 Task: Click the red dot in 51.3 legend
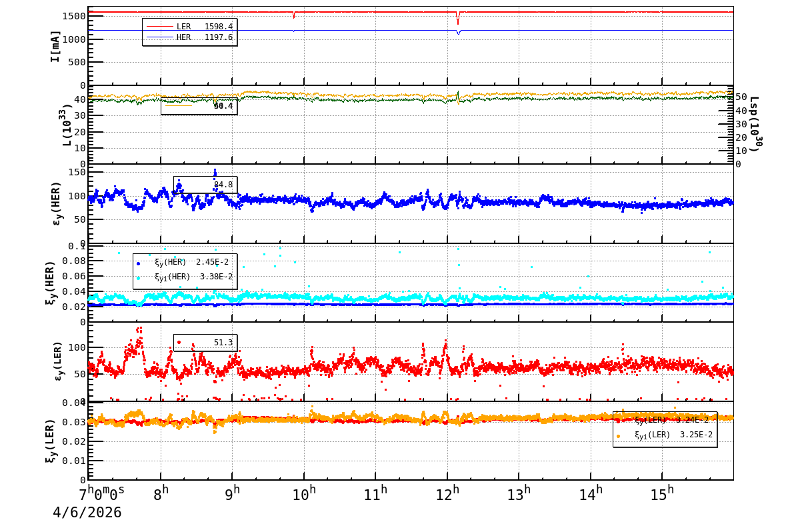tap(179, 343)
